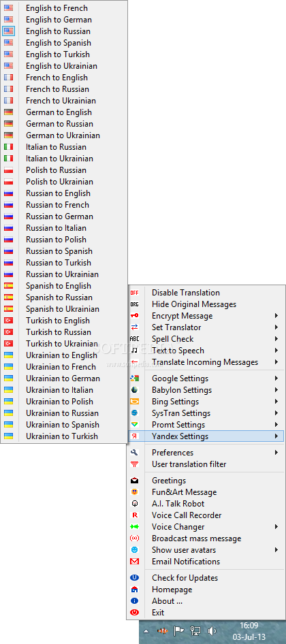The width and height of the screenshot is (286, 644).
Task: Click the red power Exit icon
Action: click(134, 613)
